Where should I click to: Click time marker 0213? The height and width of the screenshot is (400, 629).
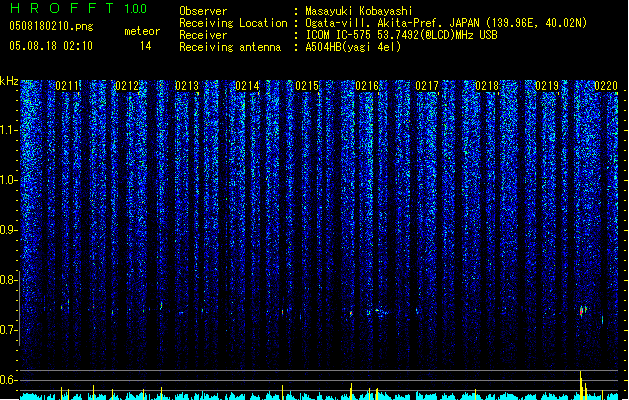tap(187, 86)
